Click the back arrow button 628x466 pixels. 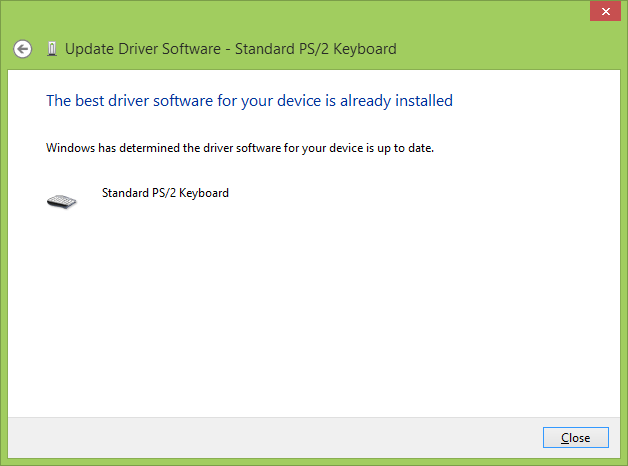click(22, 49)
